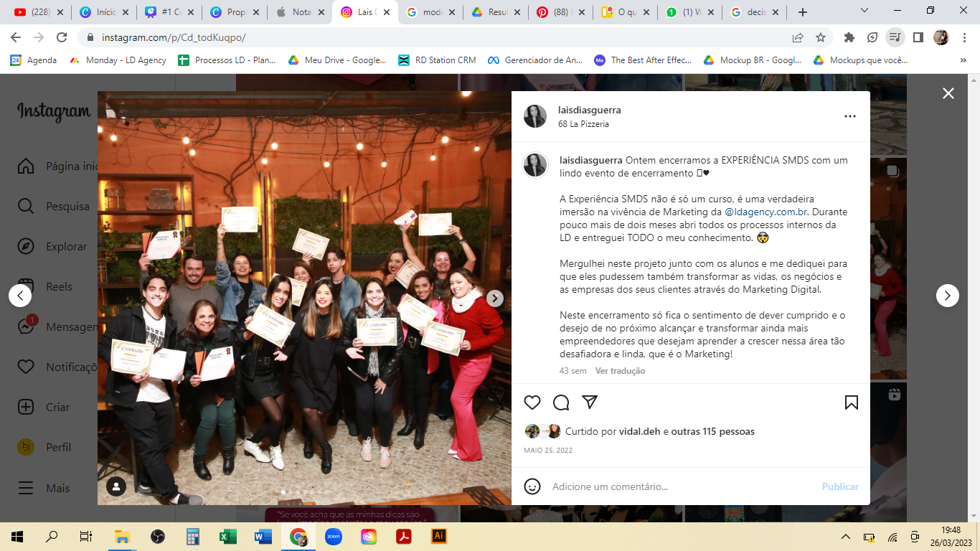Open the 68 La Pizzeria location link
Image resolution: width=980 pixels, height=551 pixels.
583,124
